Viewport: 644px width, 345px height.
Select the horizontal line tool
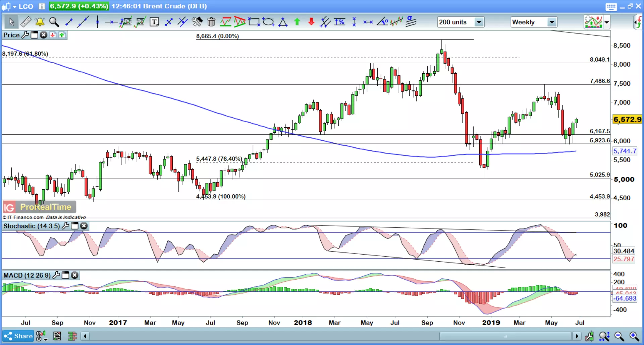coord(111,22)
